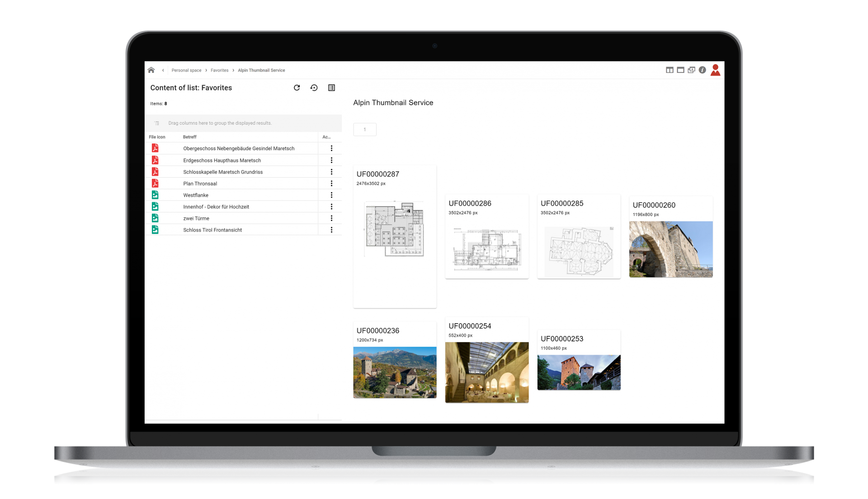Open thumbnail UF00000260 stone arch photo

671,237
